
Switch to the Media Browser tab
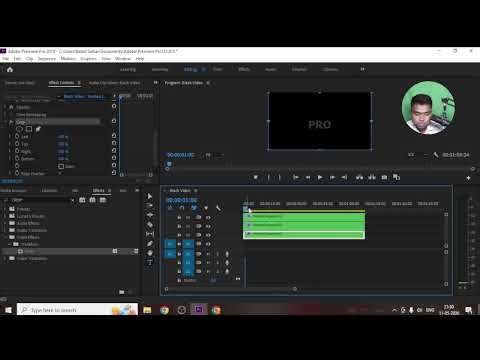[x=13, y=190]
